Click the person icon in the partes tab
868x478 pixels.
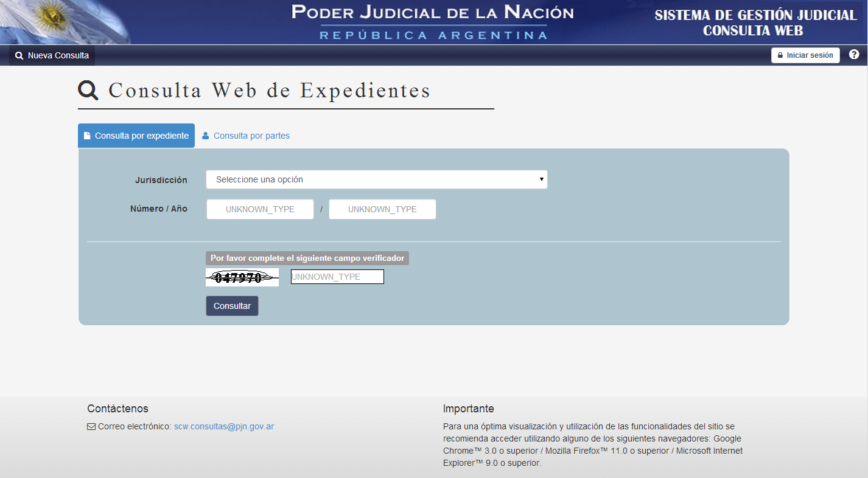[206, 136]
